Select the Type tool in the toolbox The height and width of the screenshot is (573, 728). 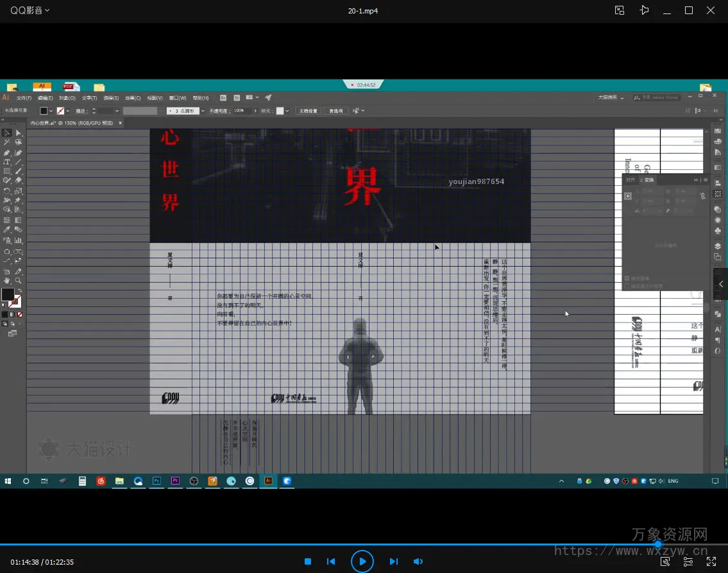click(6, 162)
